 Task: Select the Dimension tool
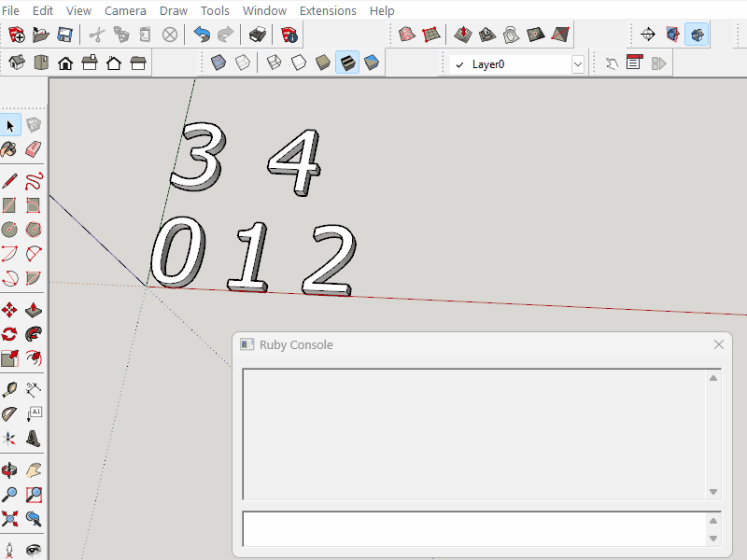tap(34, 389)
